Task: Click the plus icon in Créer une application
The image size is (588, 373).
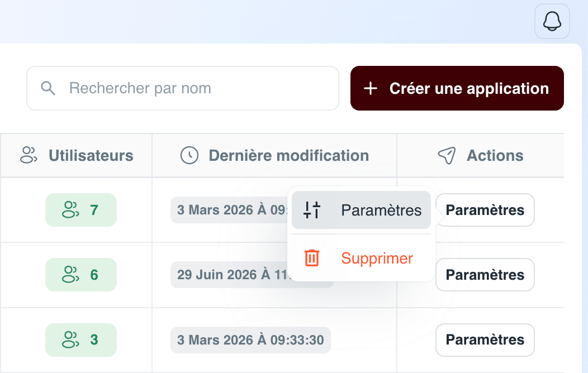Action: 371,88
